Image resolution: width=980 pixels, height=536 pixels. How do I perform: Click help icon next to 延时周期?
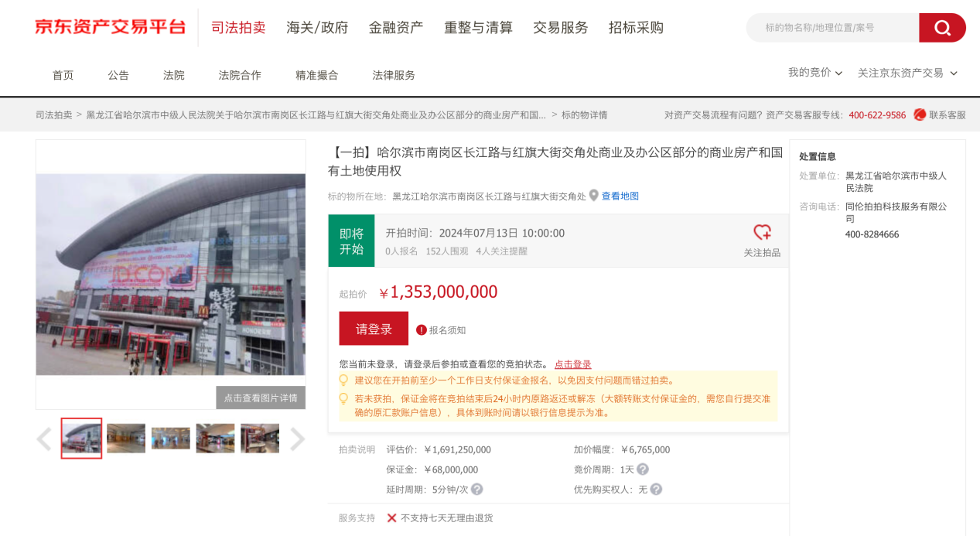point(477,490)
